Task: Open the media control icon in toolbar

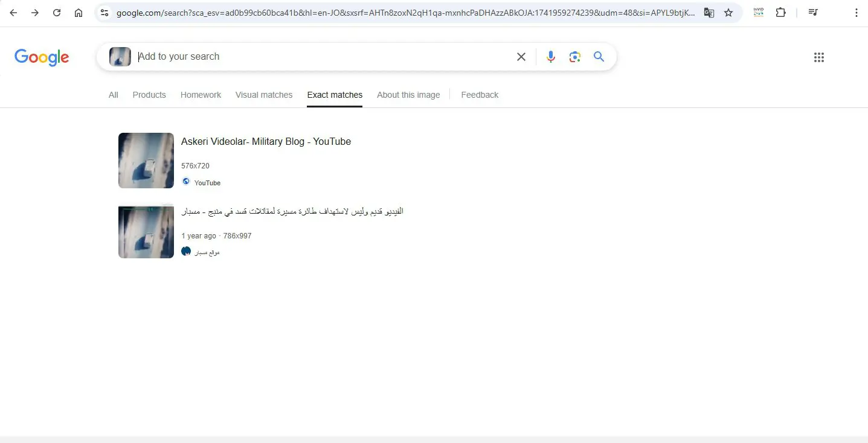Action: pos(813,13)
